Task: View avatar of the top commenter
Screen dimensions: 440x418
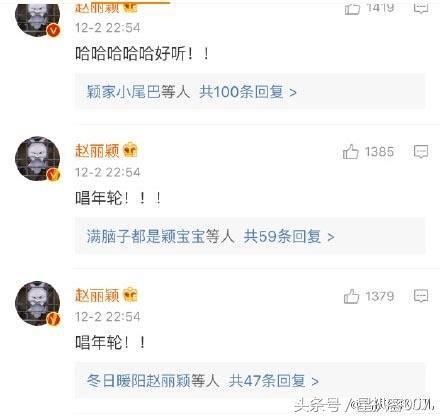Action: tap(38, 18)
